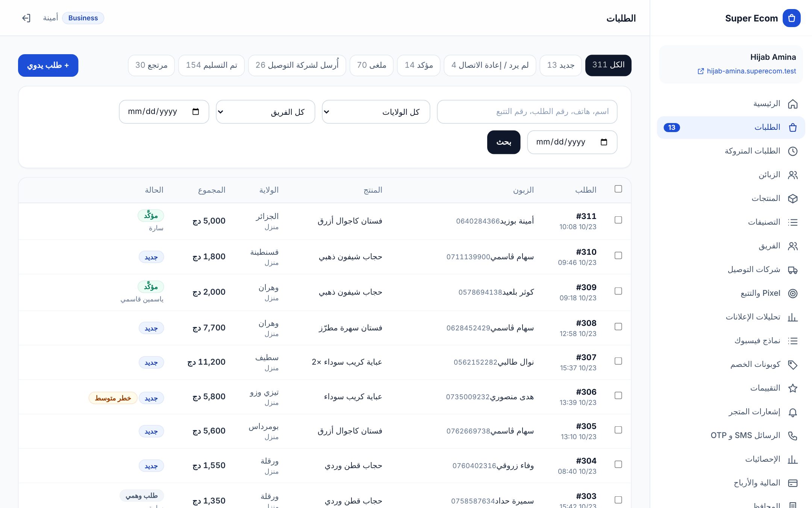Open the الطلبات sidebar item
This screenshot has width=812, height=508.
coord(731,128)
